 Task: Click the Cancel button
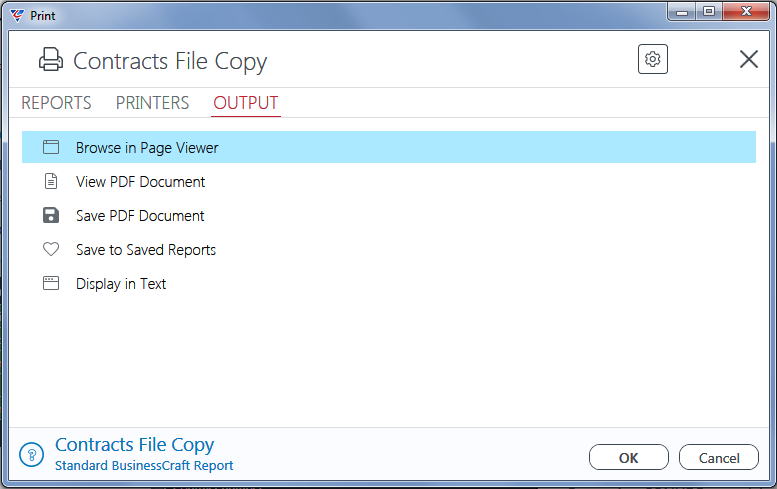click(719, 457)
